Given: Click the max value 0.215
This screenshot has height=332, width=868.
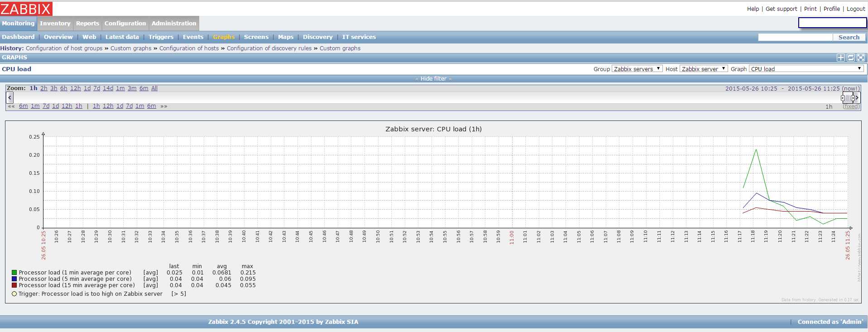Looking at the screenshot, I should click(x=248, y=273).
